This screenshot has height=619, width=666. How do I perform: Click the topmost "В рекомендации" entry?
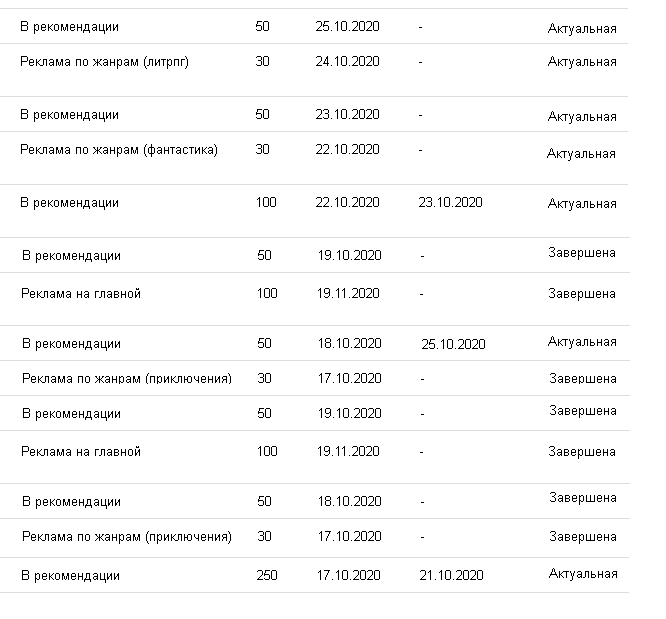point(69,27)
